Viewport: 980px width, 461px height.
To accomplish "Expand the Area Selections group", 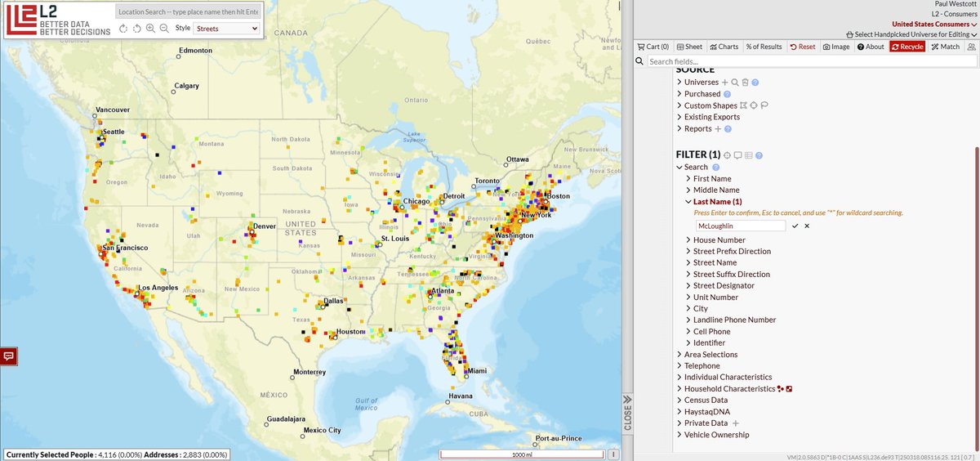I will coord(679,355).
